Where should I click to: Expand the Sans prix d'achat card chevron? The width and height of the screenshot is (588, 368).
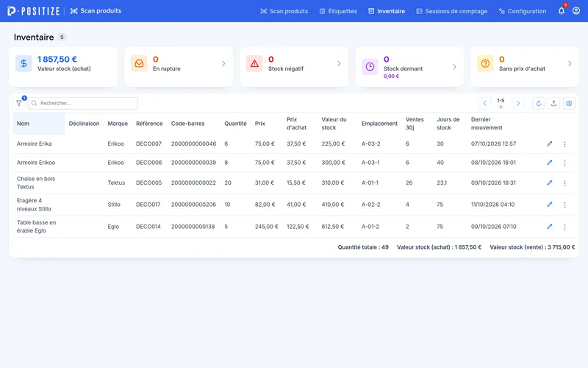point(570,63)
